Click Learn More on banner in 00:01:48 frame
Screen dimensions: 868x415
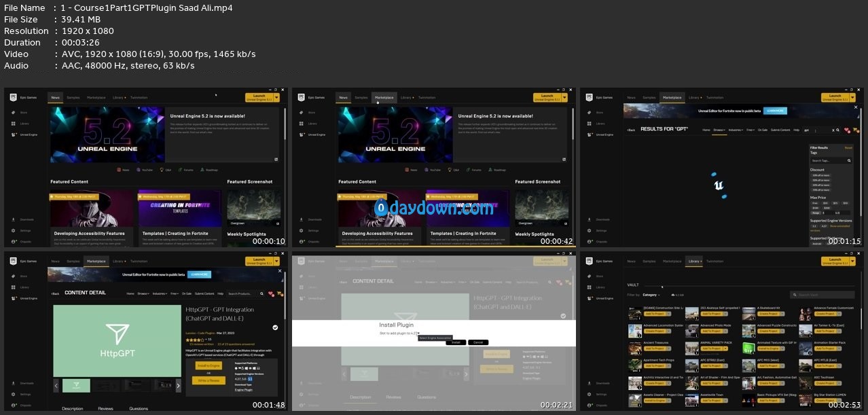199,274
